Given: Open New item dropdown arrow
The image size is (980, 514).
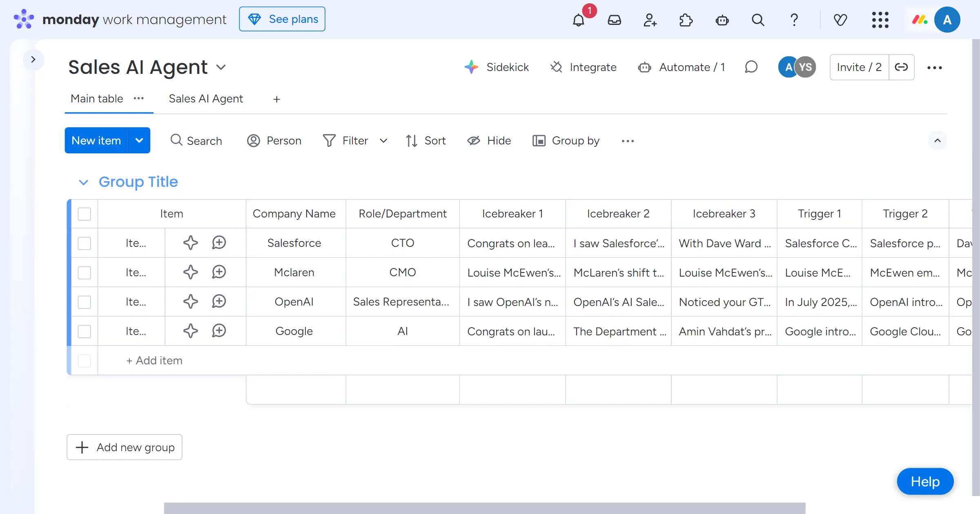Looking at the screenshot, I should coord(139,140).
